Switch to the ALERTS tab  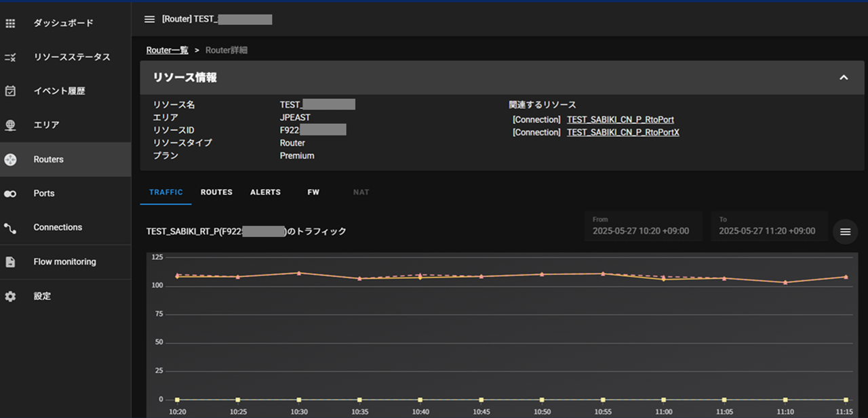265,192
